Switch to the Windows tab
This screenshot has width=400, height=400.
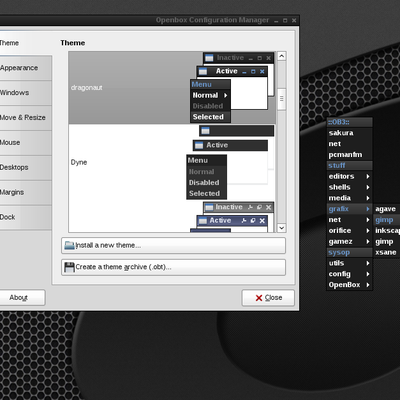[x=25, y=93]
